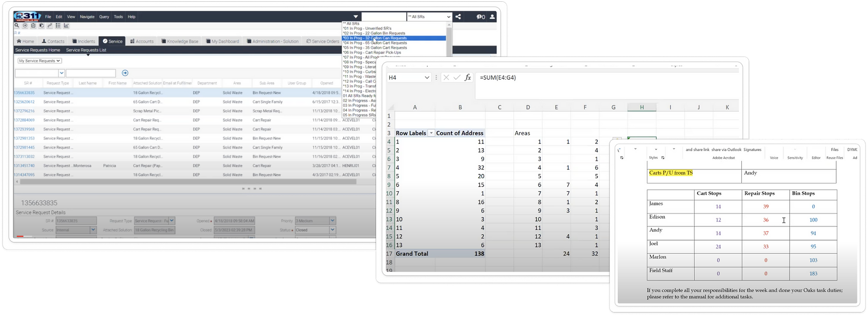Open service request 1325620612 link
Image resolution: width=868 pixels, height=316 pixels.
point(24,102)
